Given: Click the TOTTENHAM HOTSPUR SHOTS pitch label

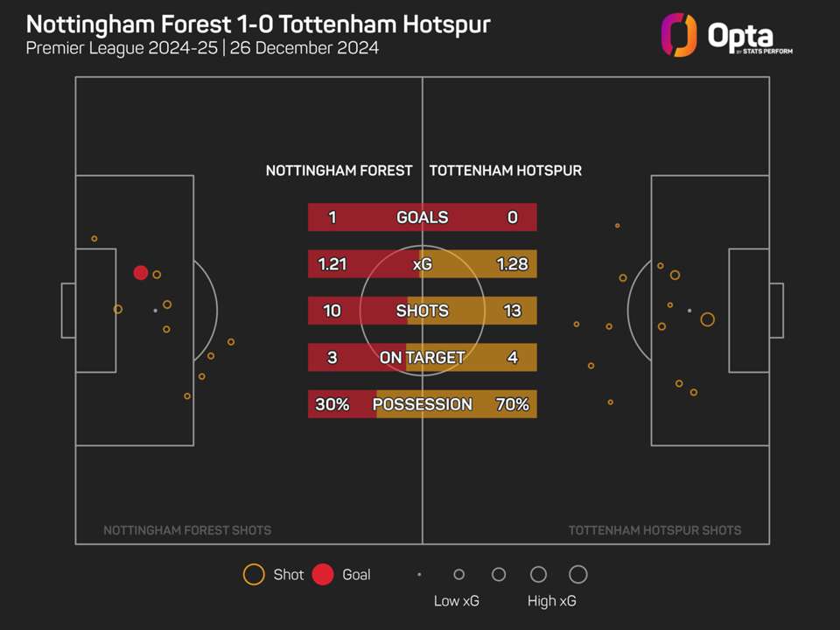Looking at the screenshot, I should 654,530.
